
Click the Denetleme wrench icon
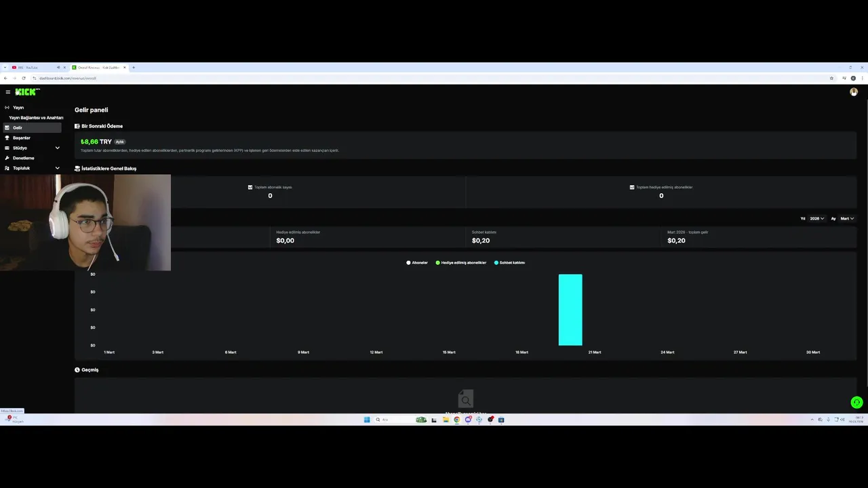pyautogui.click(x=7, y=158)
